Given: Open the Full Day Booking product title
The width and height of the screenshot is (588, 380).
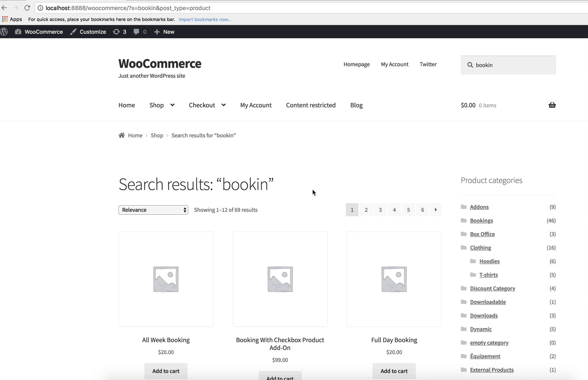Looking at the screenshot, I should [x=394, y=340].
